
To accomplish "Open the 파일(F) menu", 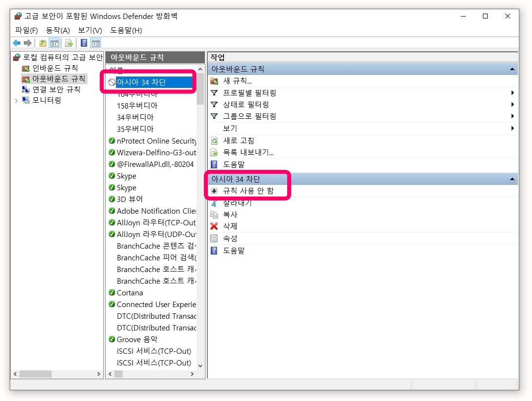I will (x=26, y=31).
